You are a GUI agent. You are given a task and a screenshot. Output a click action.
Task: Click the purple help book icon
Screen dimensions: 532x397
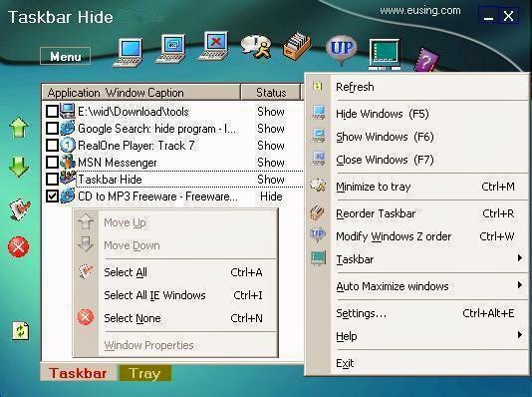(x=426, y=60)
